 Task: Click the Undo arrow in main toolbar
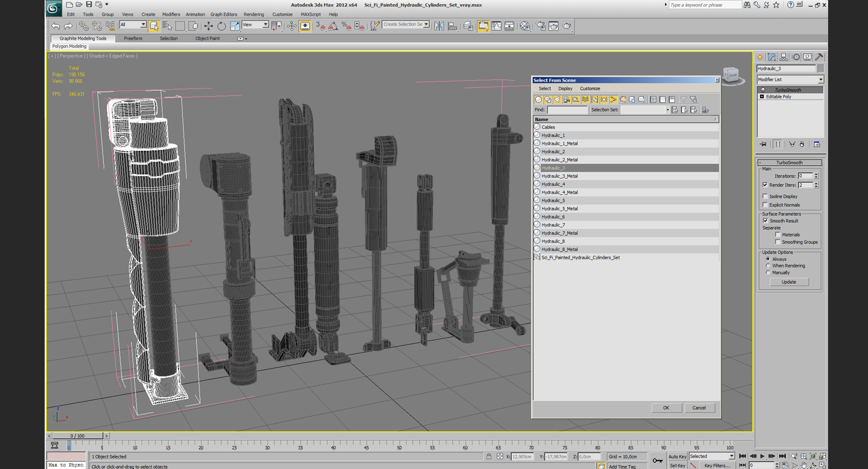click(x=55, y=26)
